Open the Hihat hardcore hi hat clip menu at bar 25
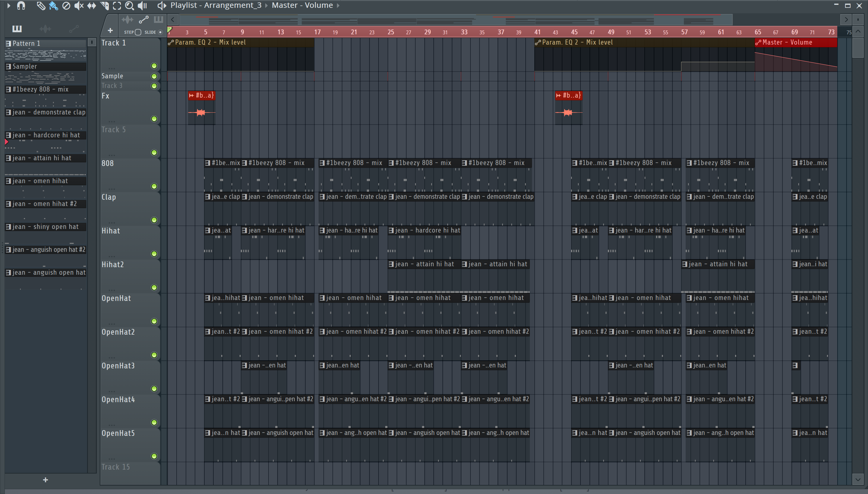The image size is (868, 494). (x=391, y=230)
